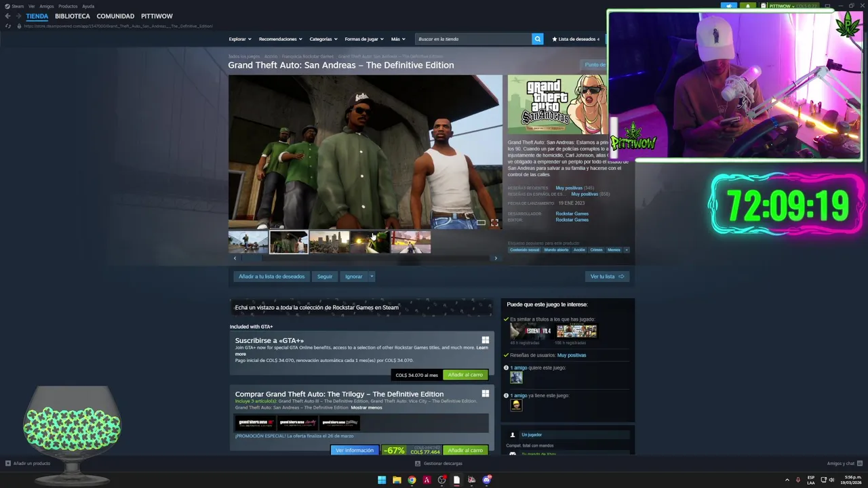868x488 pixels.
Task: Click the white document app on the taskbar
Action: pyautogui.click(x=456, y=480)
